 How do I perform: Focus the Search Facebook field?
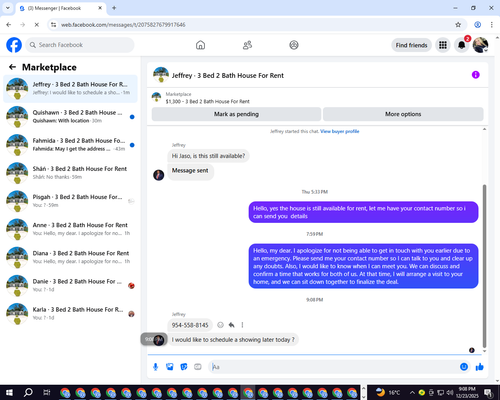(x=80, y=45)
